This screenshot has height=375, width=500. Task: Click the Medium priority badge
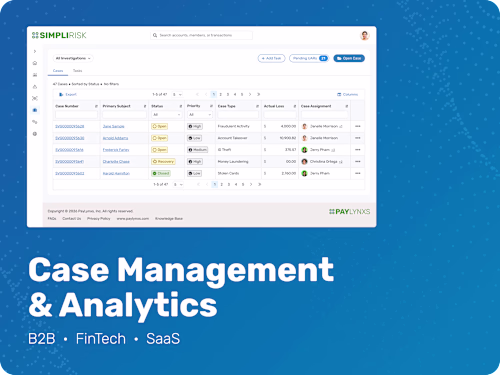[198, 150]
